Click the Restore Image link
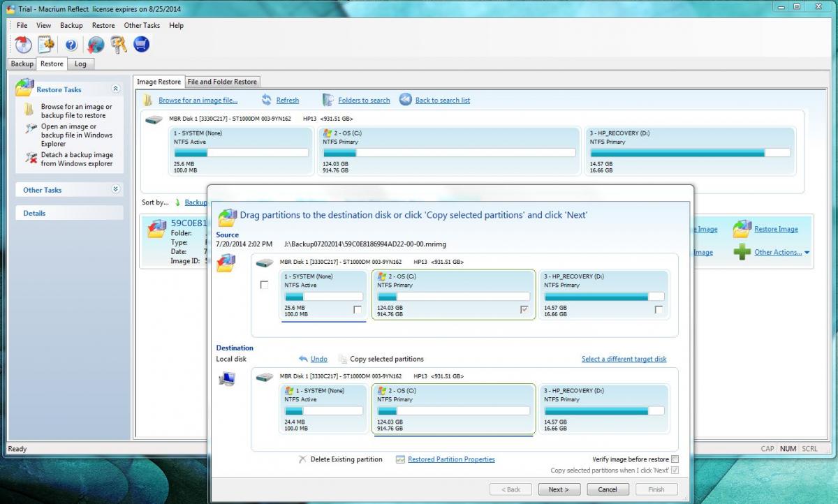Screen dimensions: 838x504 [776, 229]
